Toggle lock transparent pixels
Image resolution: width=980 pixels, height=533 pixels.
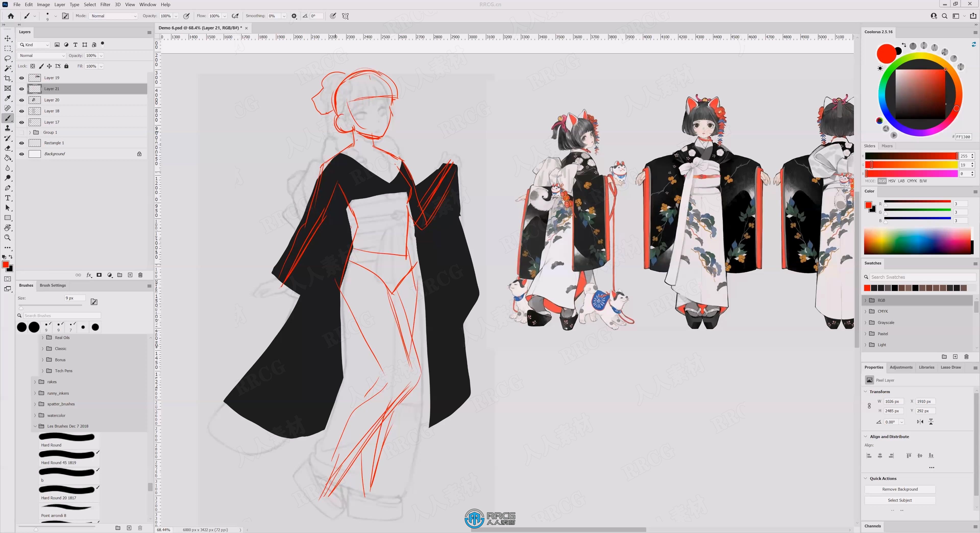tap(33, 66)
